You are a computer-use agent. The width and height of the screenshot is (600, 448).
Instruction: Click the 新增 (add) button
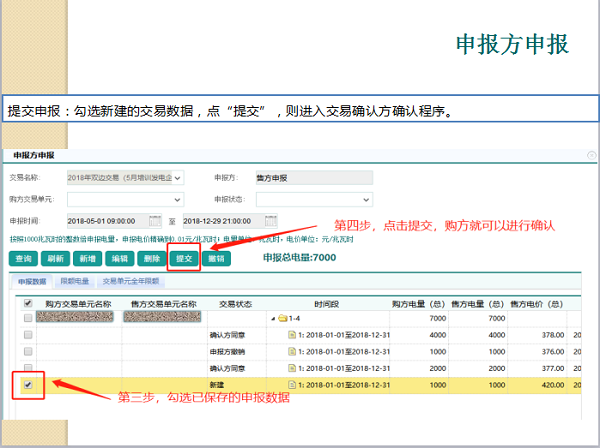(x=88, y=258)
